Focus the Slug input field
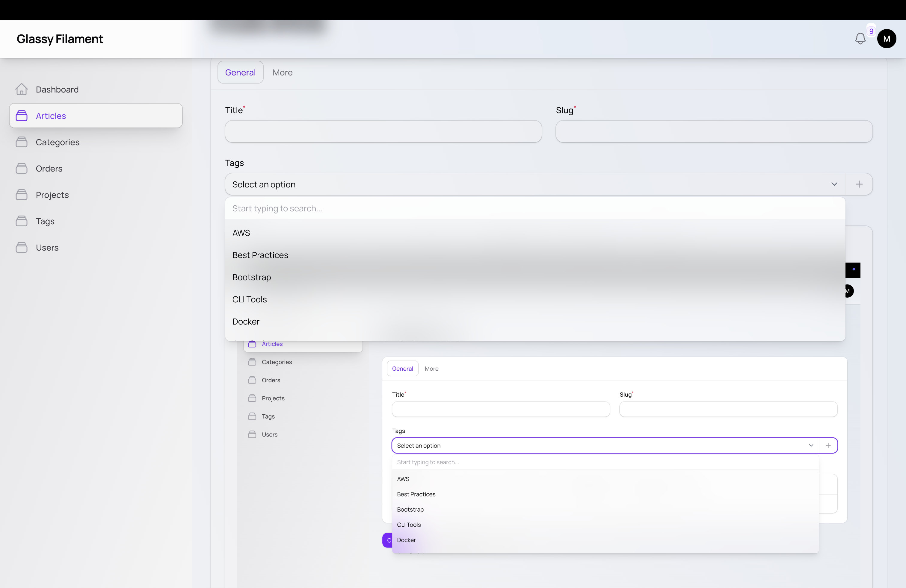Viewport: 906px width, 588px height. [714, 132]
